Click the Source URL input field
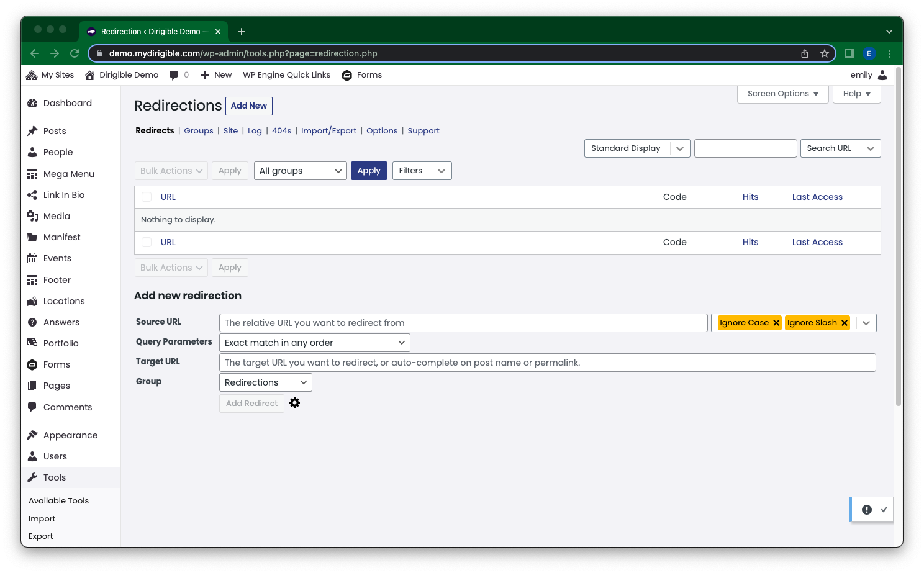 pos(463,323)
